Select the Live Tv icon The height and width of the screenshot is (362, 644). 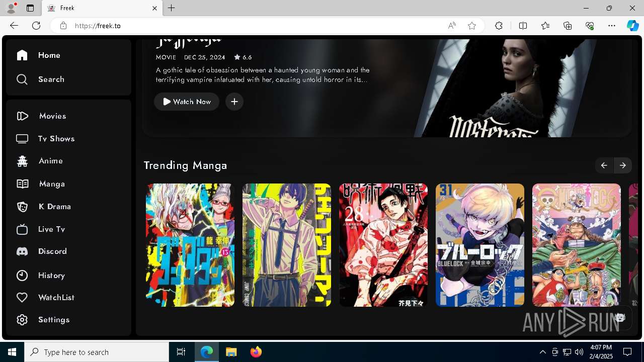[22, 229]
